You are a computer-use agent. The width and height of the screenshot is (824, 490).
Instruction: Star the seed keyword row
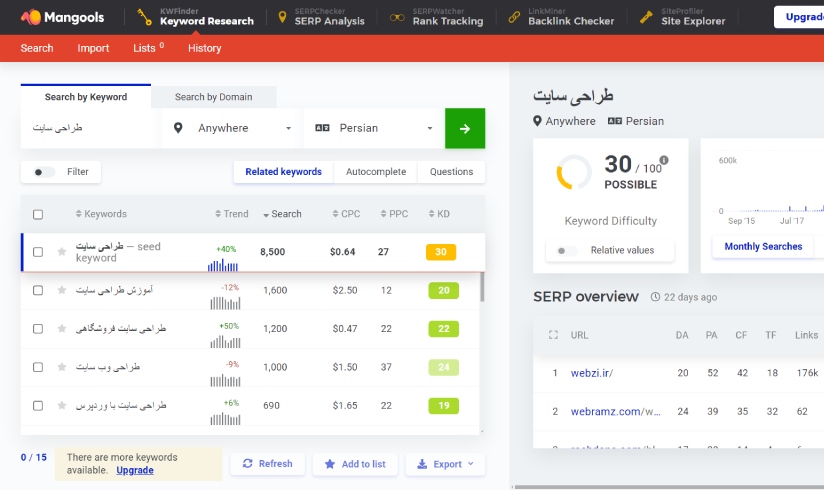pyautogui.click(x=62, y=252)
